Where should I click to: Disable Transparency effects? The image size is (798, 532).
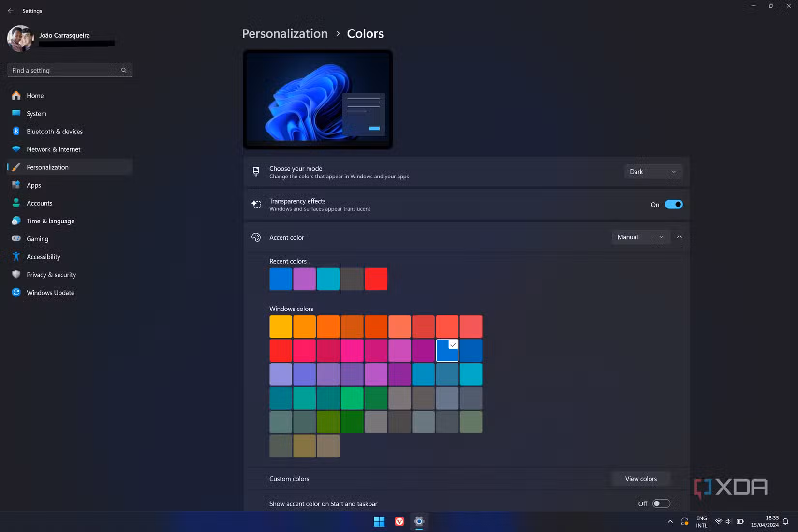tap(674, 204)
